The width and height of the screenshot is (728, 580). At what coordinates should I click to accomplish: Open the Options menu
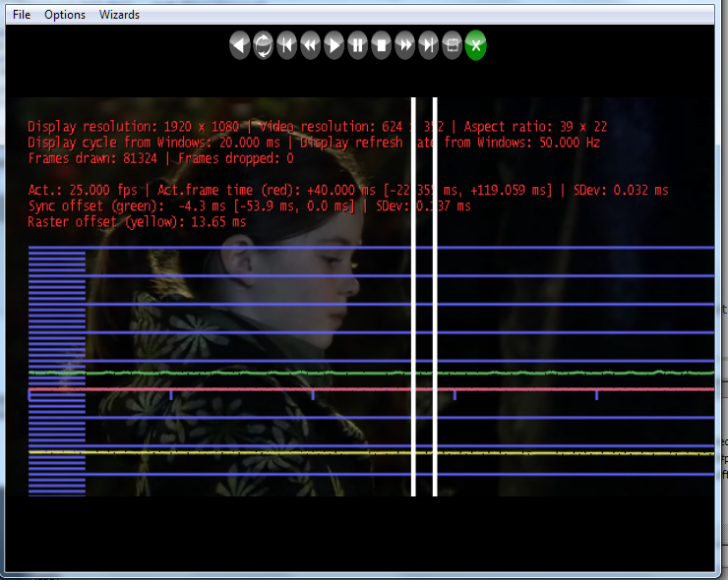(x=65, y=15)
